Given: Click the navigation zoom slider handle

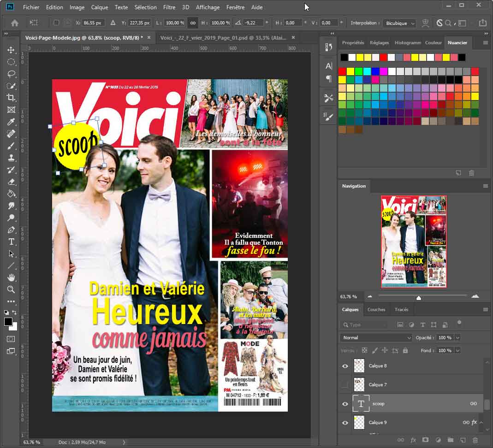Looking at the screenshot, I should (418, 298).
